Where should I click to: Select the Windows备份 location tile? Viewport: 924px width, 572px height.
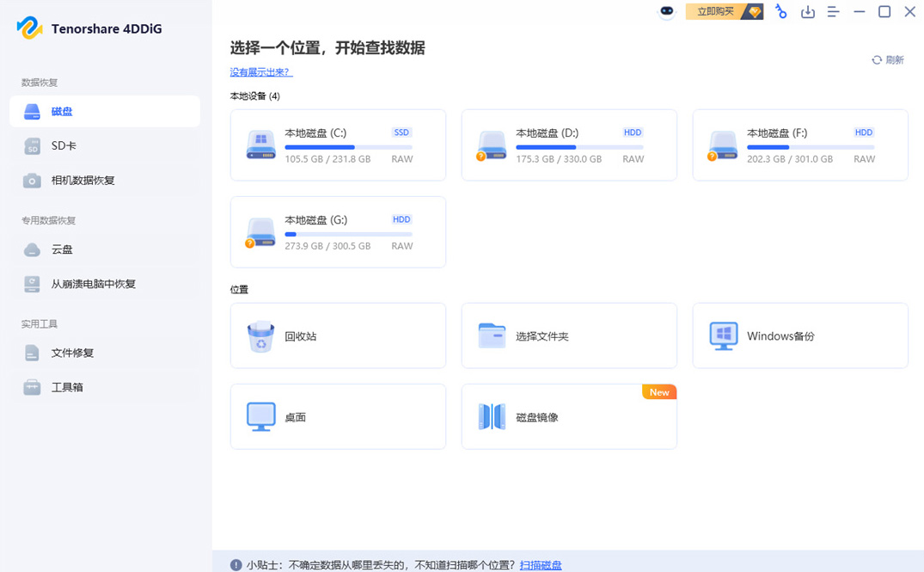800,335
